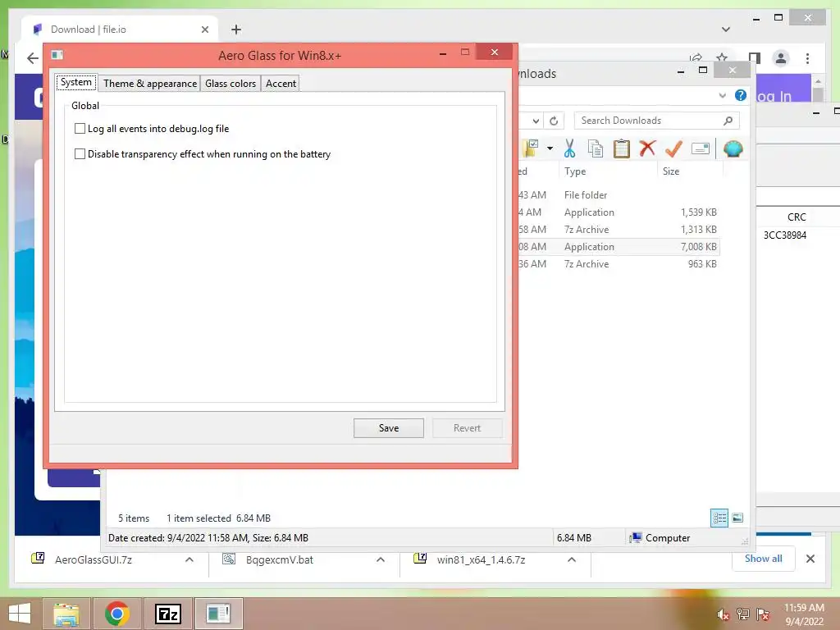
Task: Open the Glass colors tab
Action: click(x=231, y=84)
